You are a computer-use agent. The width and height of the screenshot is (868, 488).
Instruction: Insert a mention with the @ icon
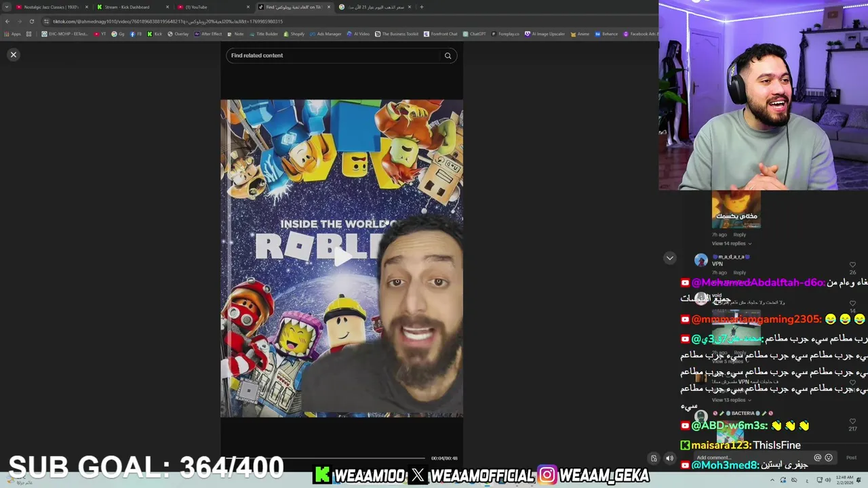pyautogui.click(x=818, y=457)
